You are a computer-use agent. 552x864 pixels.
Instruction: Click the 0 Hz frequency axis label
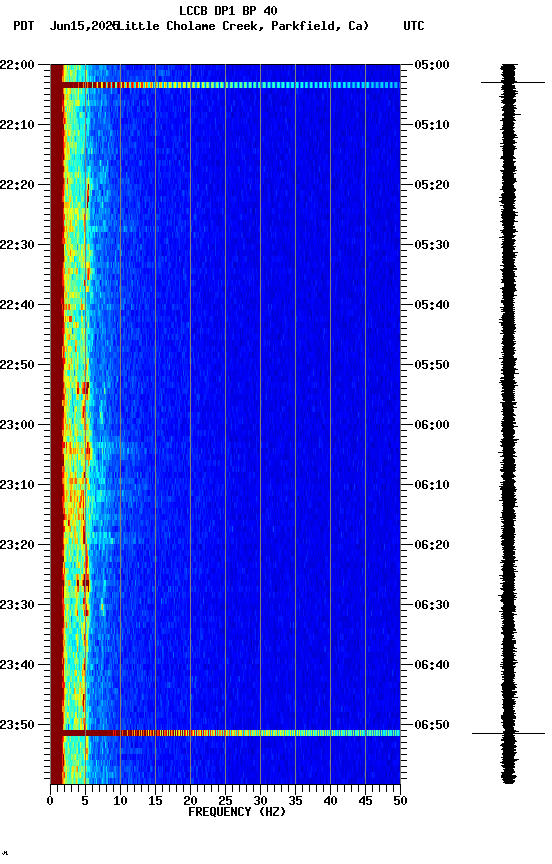coord(50,801)
